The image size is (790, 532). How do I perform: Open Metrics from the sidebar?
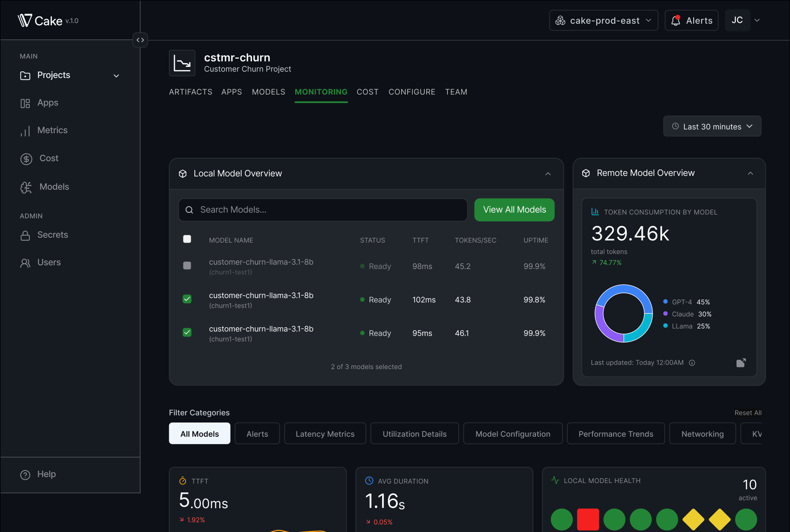coord(52,130)
